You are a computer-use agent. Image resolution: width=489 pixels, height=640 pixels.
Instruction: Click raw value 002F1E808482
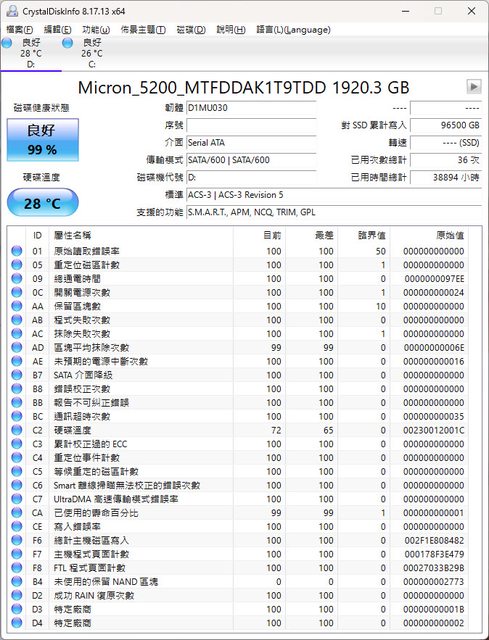tap(433, 540)
